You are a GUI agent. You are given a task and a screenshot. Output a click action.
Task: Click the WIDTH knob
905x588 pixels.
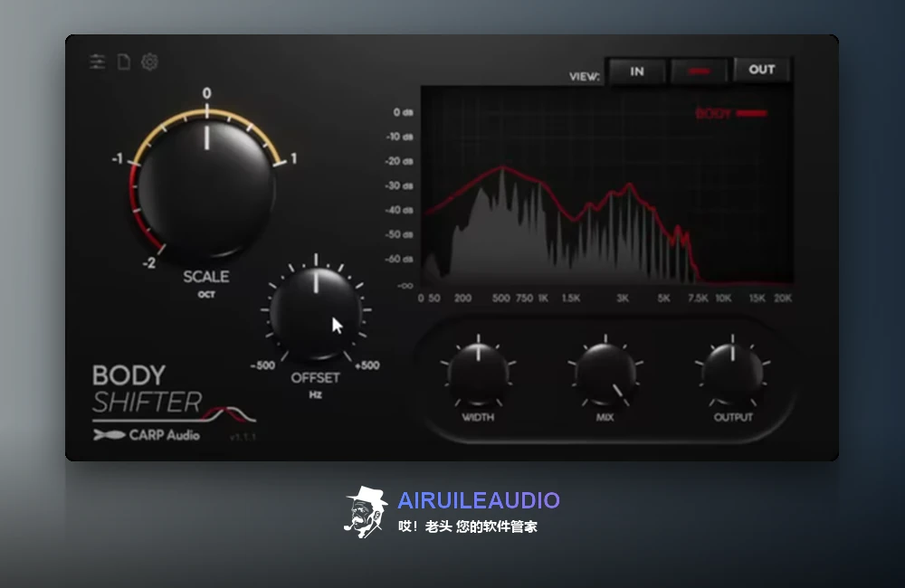tap(478, 374)
